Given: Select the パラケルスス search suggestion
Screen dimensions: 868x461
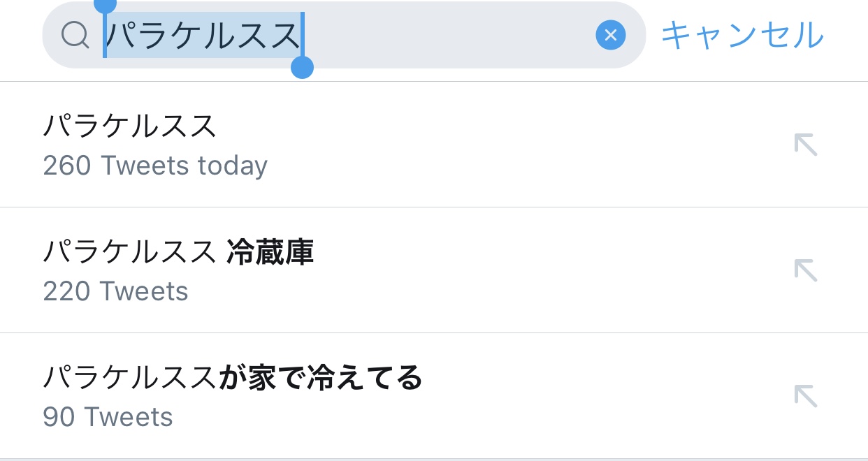Looking at the screenshot, I should click(130, 126).
